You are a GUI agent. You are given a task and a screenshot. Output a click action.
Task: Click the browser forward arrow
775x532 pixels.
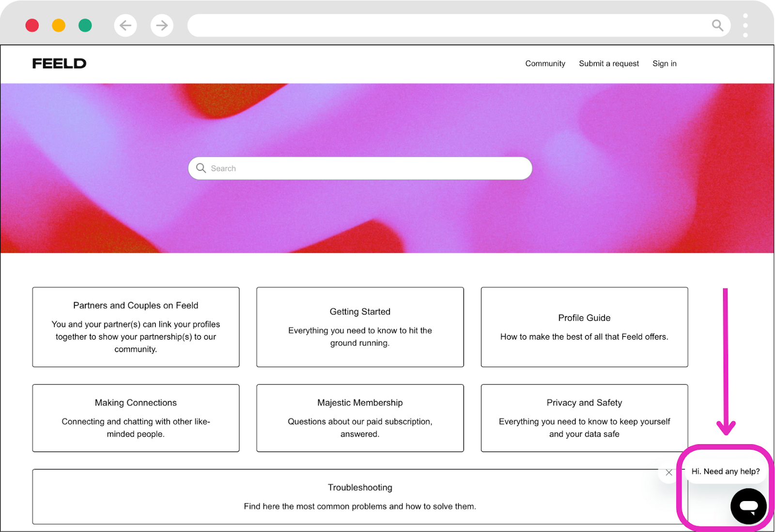162,25
